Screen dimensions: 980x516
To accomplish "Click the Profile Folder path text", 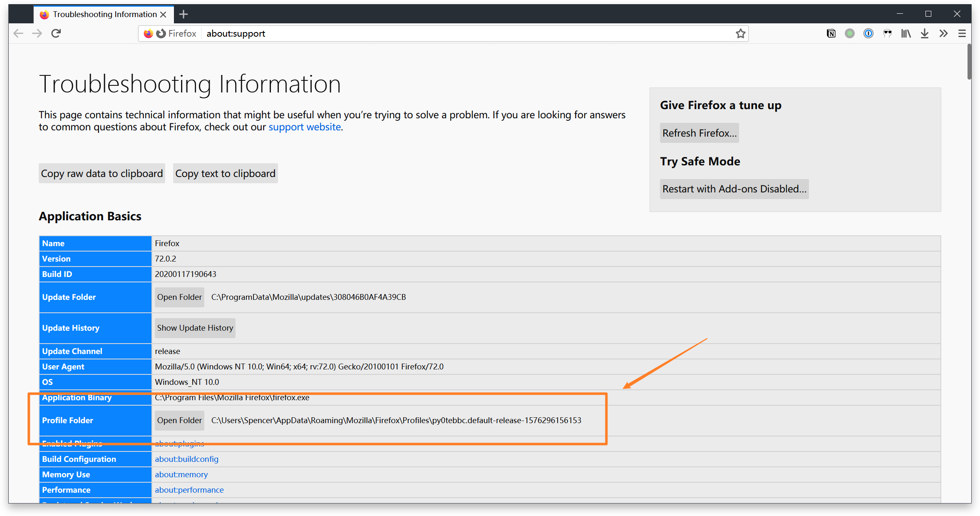I will click(396, 421).
